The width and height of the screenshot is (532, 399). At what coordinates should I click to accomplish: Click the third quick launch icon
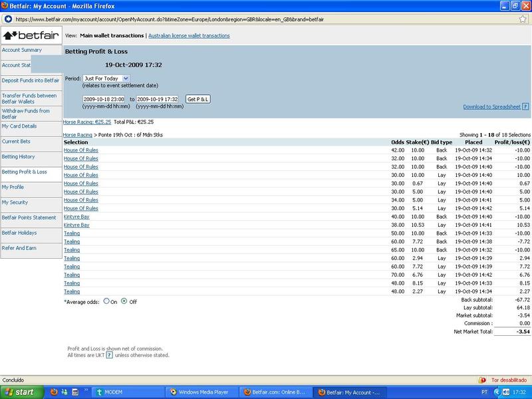(75, 392)
